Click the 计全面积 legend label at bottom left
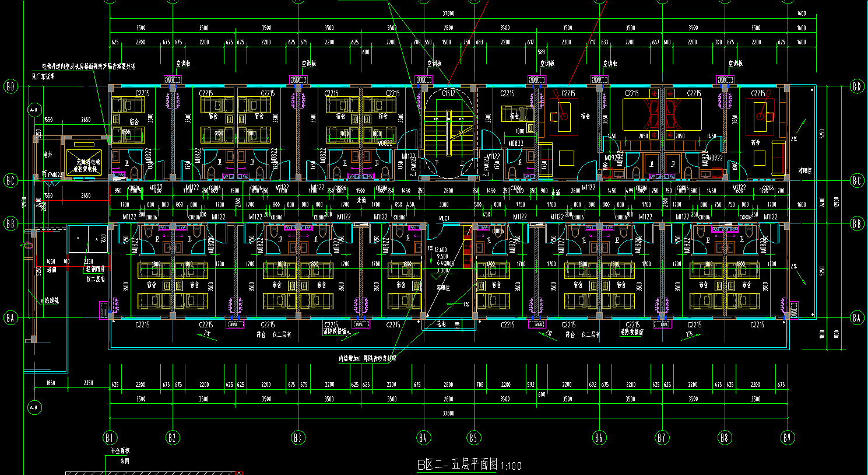The image size is (868, 475). pos(115,451)
